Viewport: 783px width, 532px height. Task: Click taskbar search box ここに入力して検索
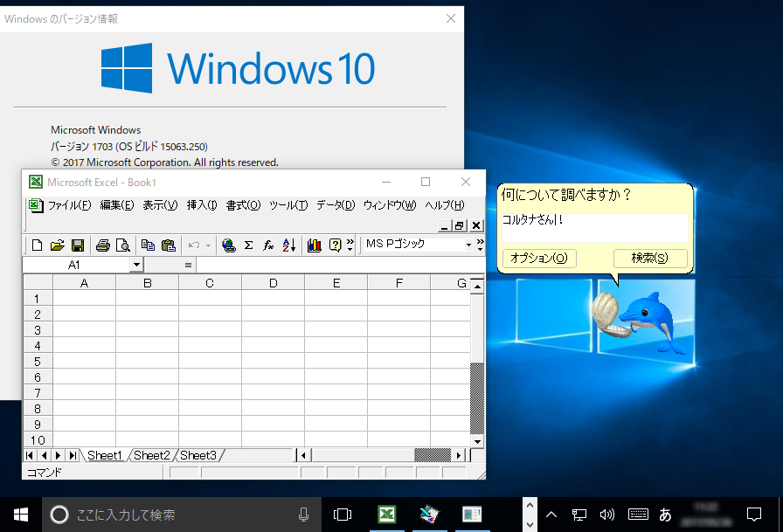[183, 515]
